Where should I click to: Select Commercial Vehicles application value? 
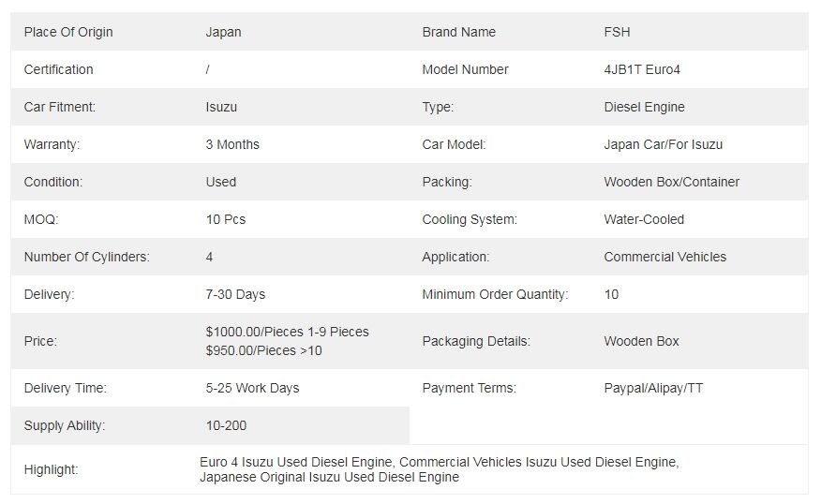(665, 257)
